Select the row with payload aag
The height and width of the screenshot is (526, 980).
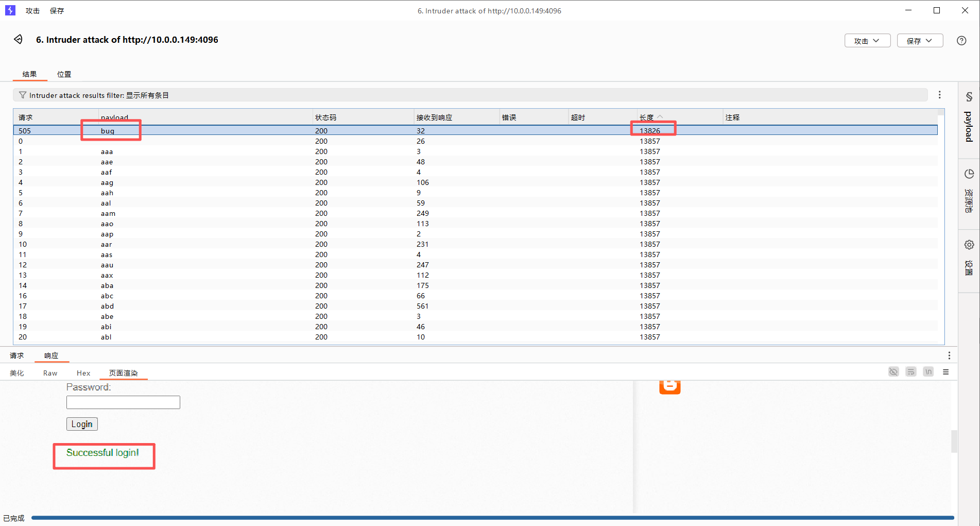tap(475, 182)
